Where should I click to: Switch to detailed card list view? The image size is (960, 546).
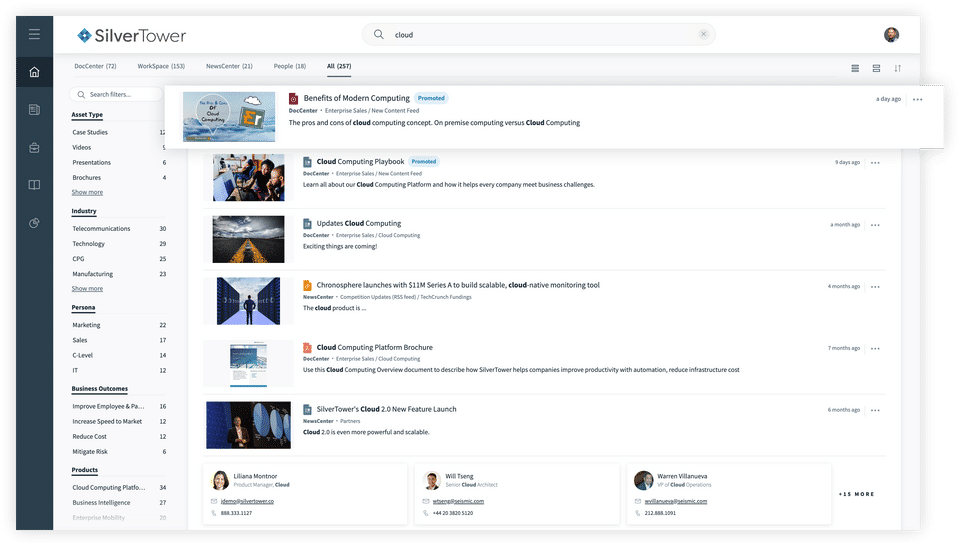pyautogui.click(x=876, y=69)
